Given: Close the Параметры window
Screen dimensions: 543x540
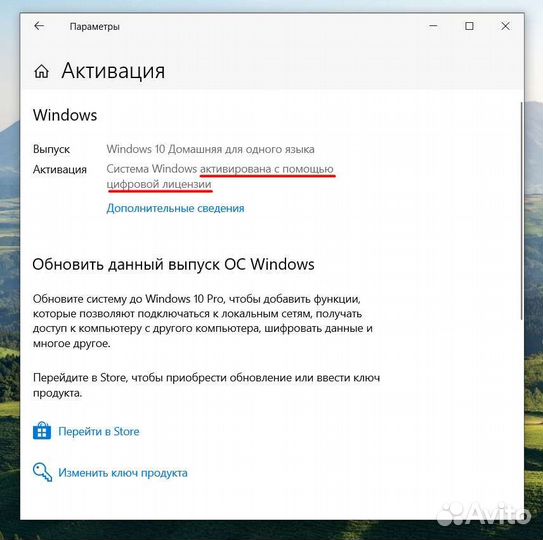Looking at the screenshot, I should [x=505, y=26].
